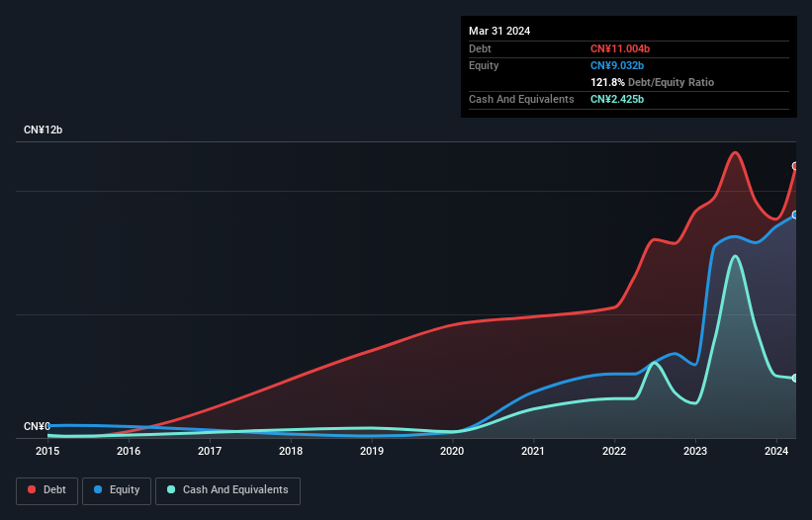Click the teal cash peak in mid-2023
Screen dimensions: 812x520
pos(735,256)
